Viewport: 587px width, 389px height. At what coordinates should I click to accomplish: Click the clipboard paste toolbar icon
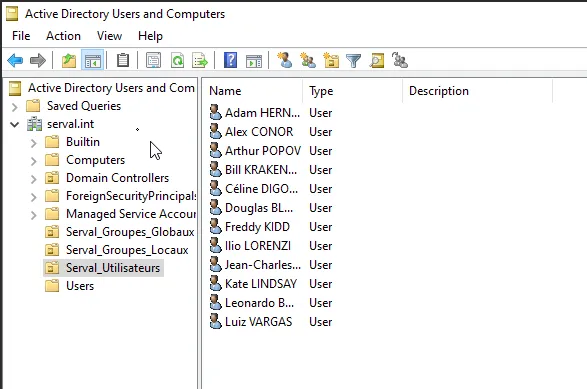[123, 60]
